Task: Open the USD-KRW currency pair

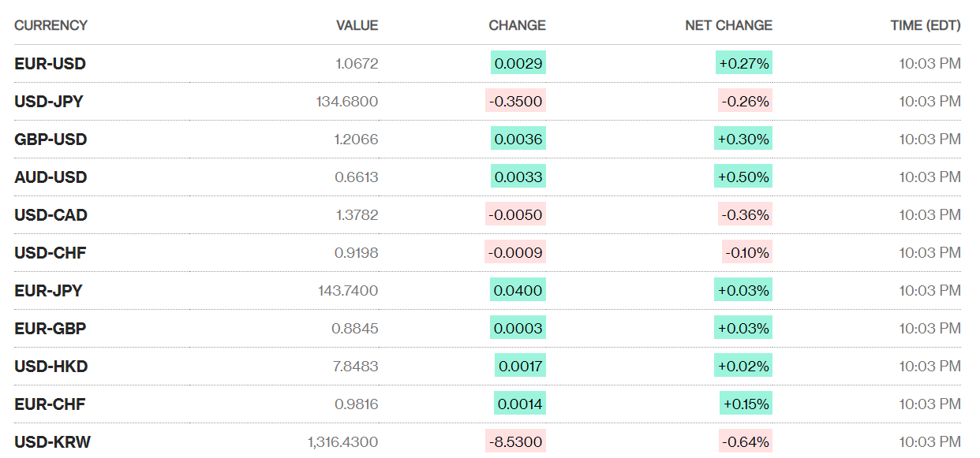Action: click(x=52, y=442)
